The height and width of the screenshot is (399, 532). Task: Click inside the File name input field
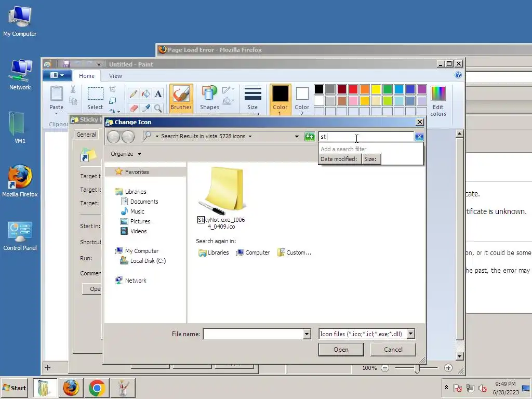click(253, 334)
